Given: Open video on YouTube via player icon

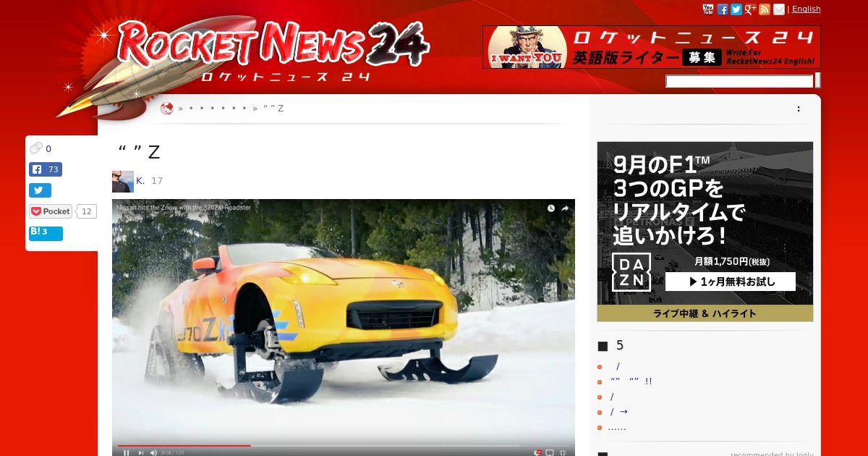Looking at the screenshot, I should 550,453.
